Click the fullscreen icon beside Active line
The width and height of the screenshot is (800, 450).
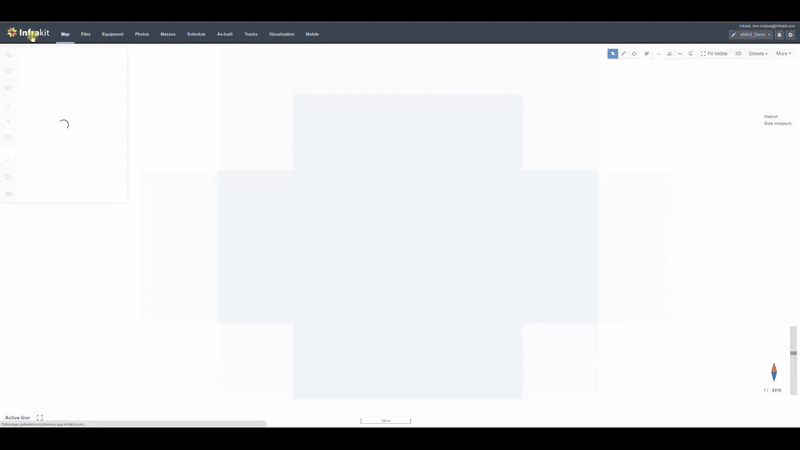(40, 418)
